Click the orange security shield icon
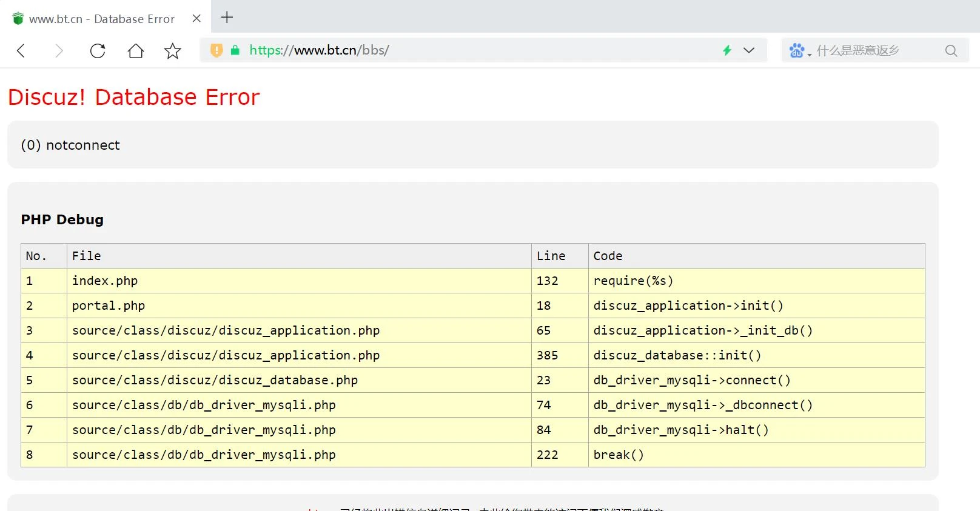The height and width of the screenshot is (511, 980). tap(216, 50)
